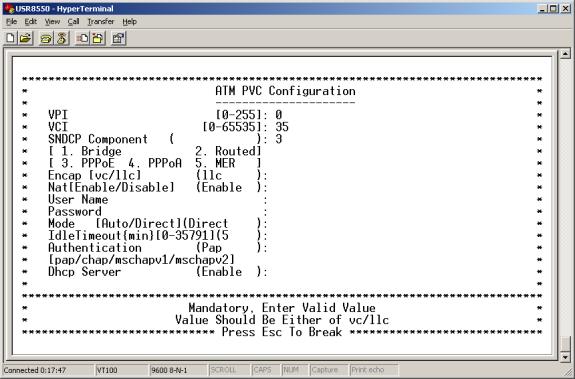575x379 pixels.
Task: Open the Edit menu
Action: [x=30, y=22]
